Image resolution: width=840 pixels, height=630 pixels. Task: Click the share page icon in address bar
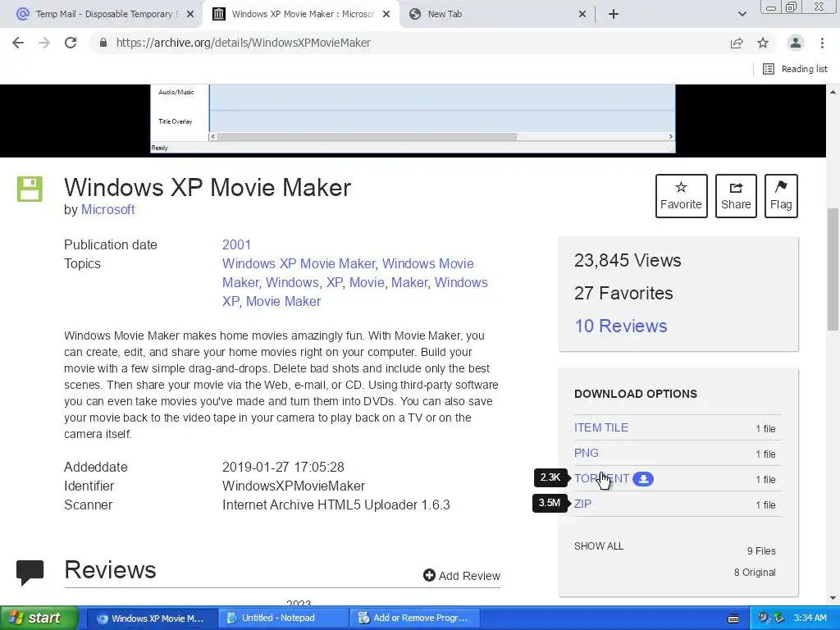[x=737, y=43]
